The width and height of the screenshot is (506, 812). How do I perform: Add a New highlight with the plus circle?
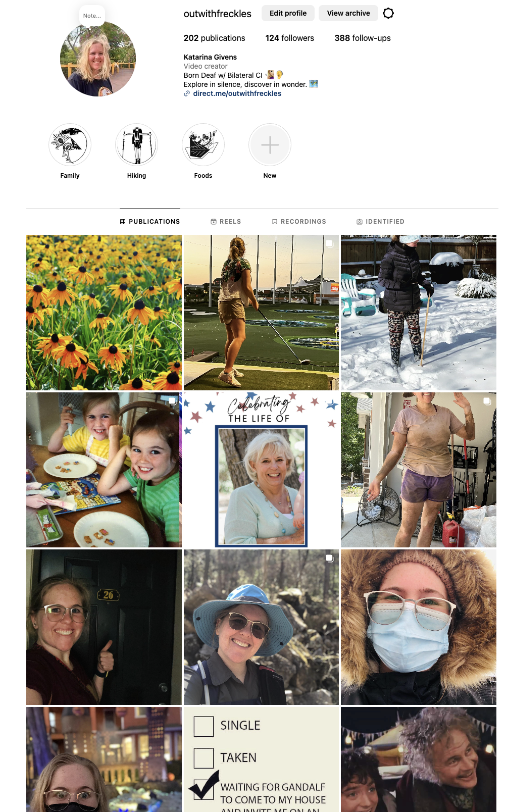coord(270,145)
